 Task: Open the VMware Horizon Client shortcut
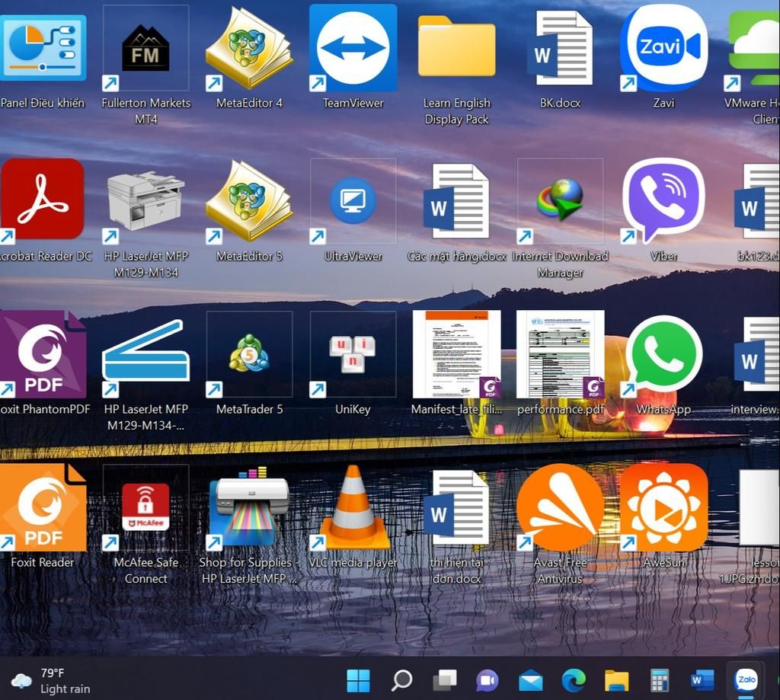[x=752, y=48]
